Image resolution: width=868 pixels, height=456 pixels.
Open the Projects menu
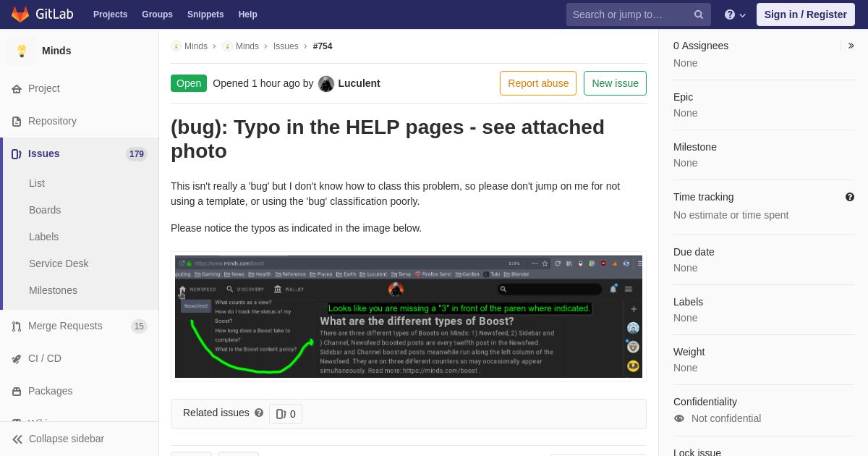point(110,14)
